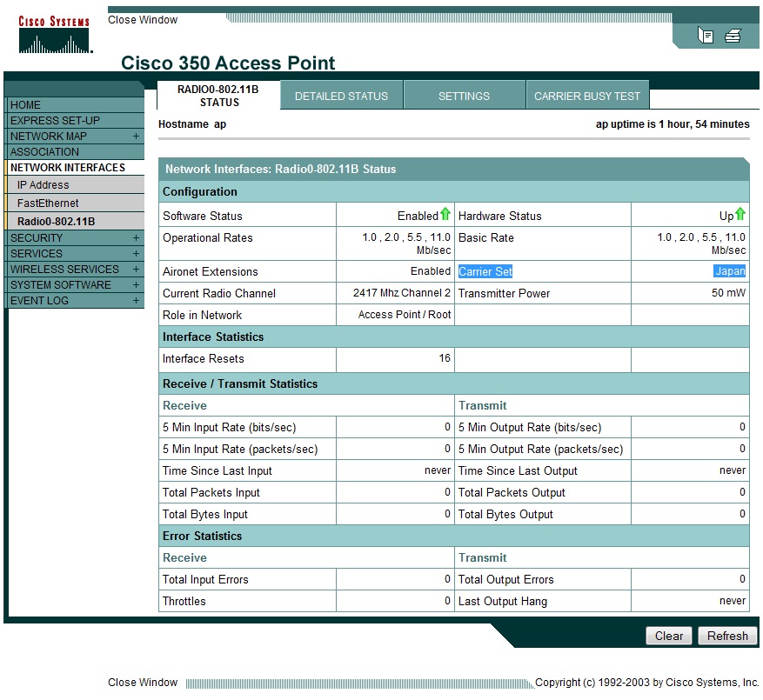
Task: Select FastEthernet in the sidebar
Action: (48, 203)
